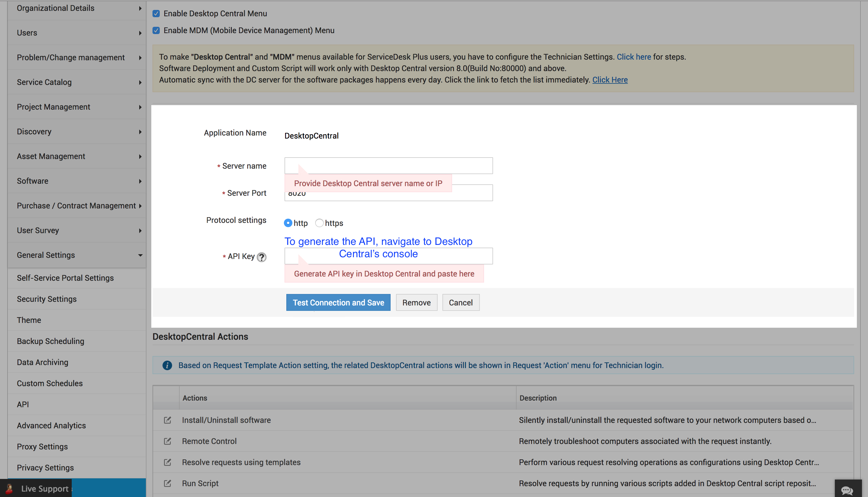Click edit icon next to Run Script
The image size is (868, 497).
pyautogui.click(x=167, y=483)
